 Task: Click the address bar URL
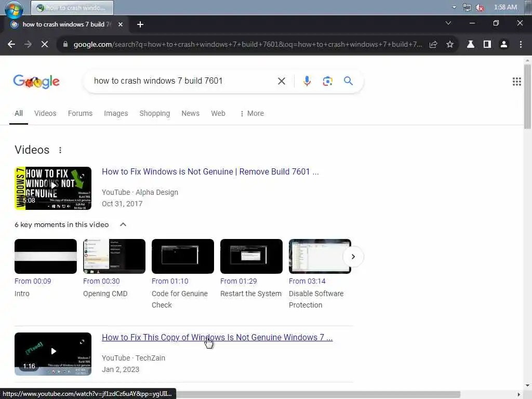248,45
